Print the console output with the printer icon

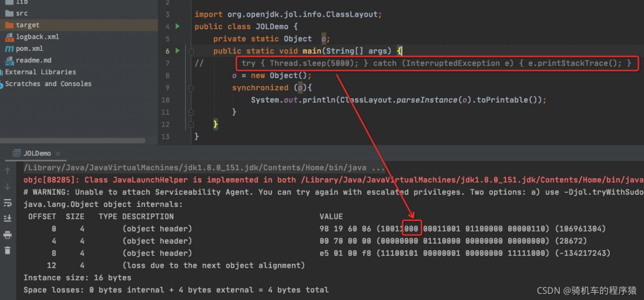[x=8, y=235]
